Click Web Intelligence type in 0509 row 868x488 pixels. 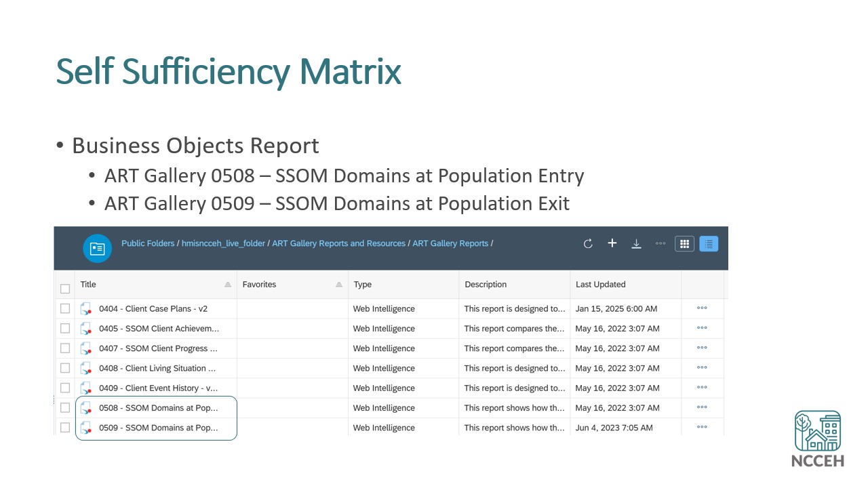(384, 428)
